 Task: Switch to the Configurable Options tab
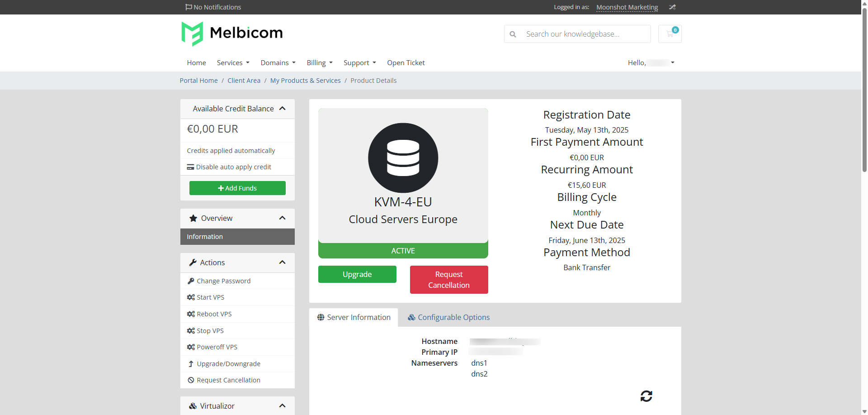tap(448, 317)
